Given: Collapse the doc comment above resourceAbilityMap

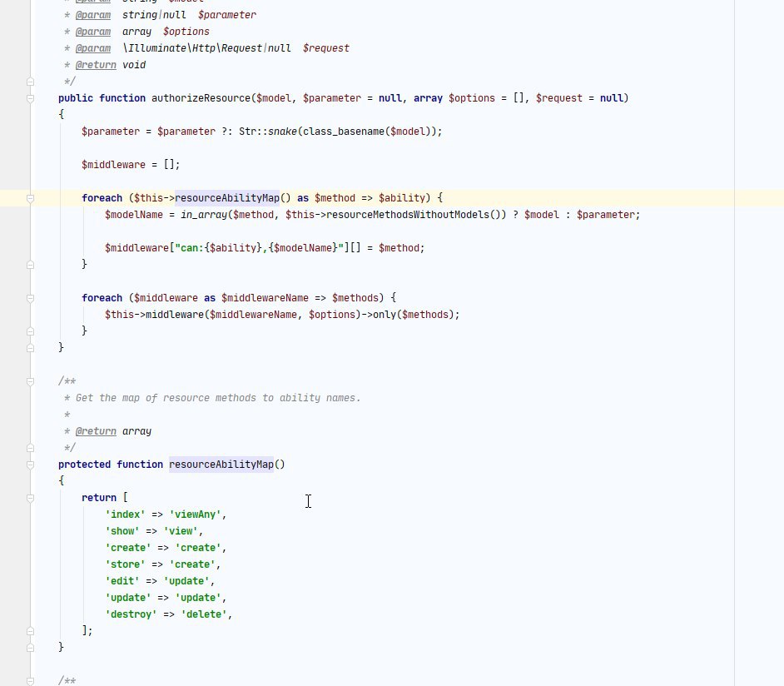Looking at the screenshot, I should 30,381.
